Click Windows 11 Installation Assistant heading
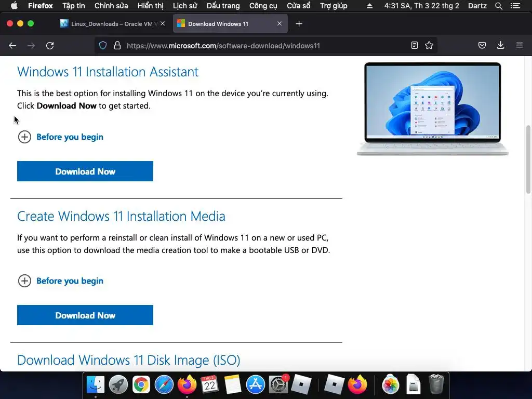This screenshot has height=399, width=532. tap(108, 72)
